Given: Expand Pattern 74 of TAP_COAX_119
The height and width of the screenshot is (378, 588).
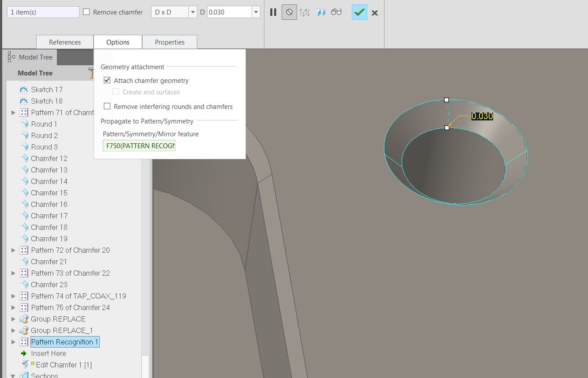Looking at the screenshot, I should click(13, 296).
